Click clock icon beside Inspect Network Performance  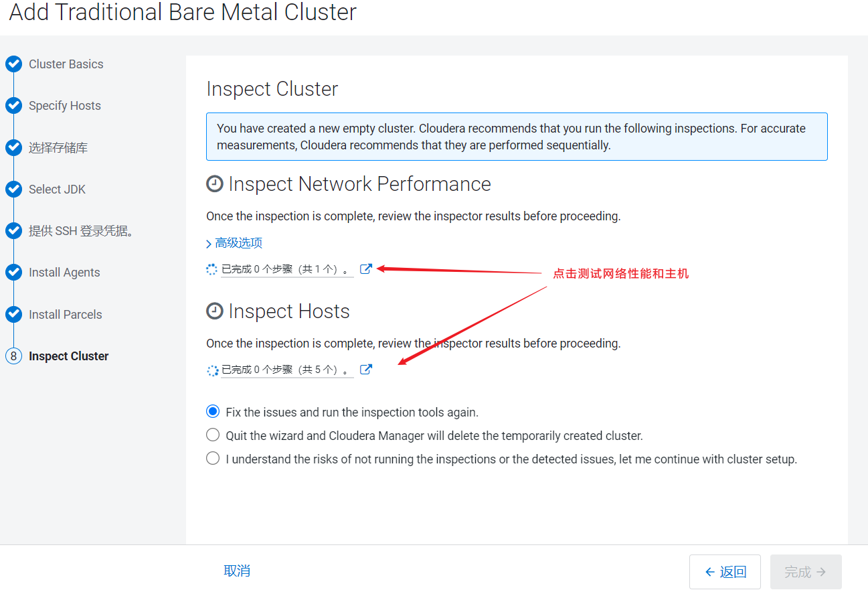(x=214, y=184)
